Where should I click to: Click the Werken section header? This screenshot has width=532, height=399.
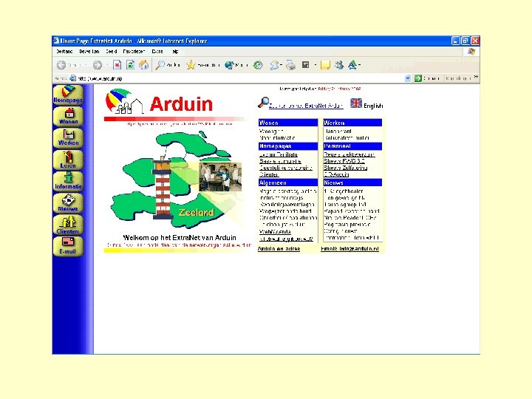(352, 123)
